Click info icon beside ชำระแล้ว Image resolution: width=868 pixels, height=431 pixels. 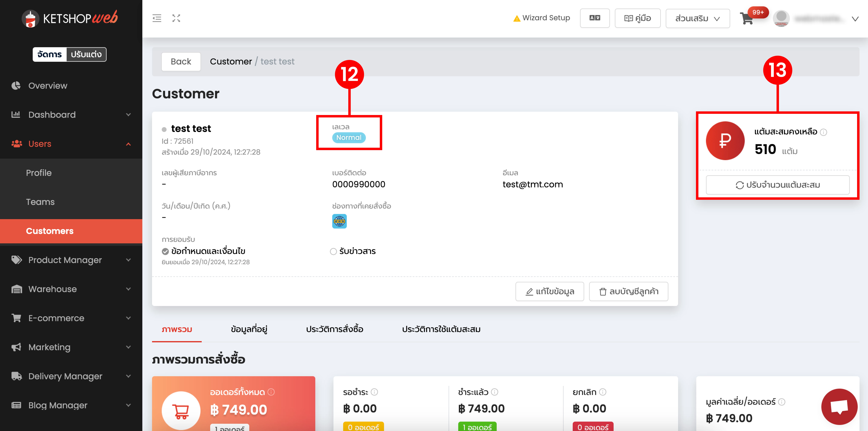(495, 392)
